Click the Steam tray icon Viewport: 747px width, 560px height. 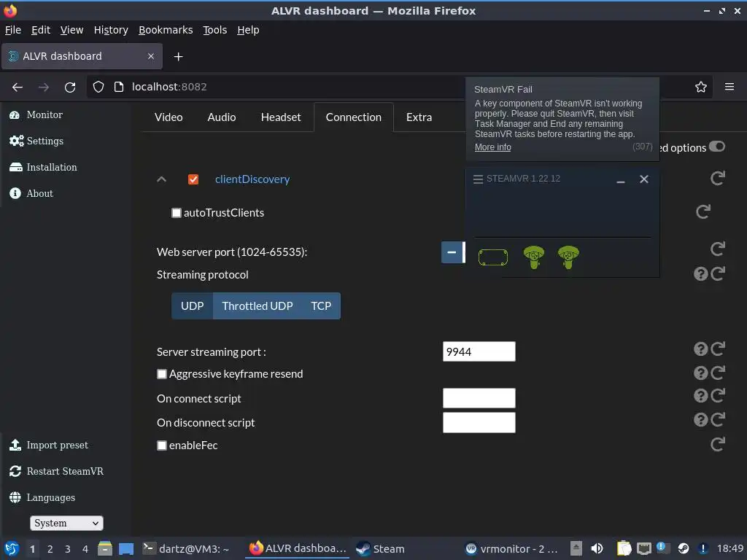tap(683, 548)
